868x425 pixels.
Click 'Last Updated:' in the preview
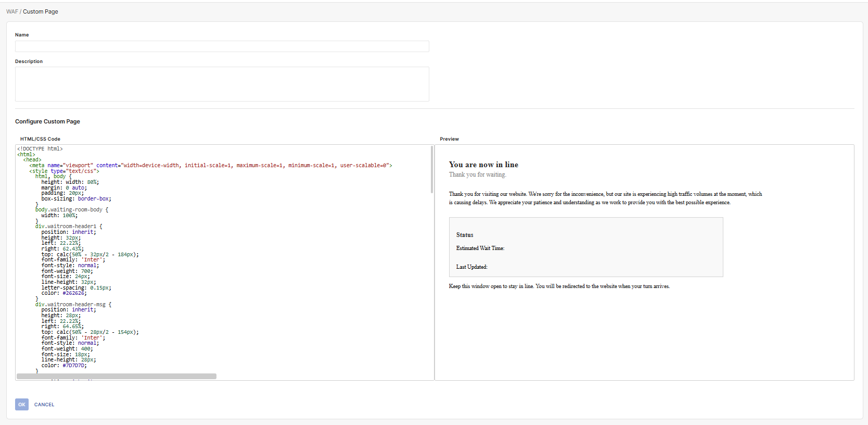(x=471, y=267)
